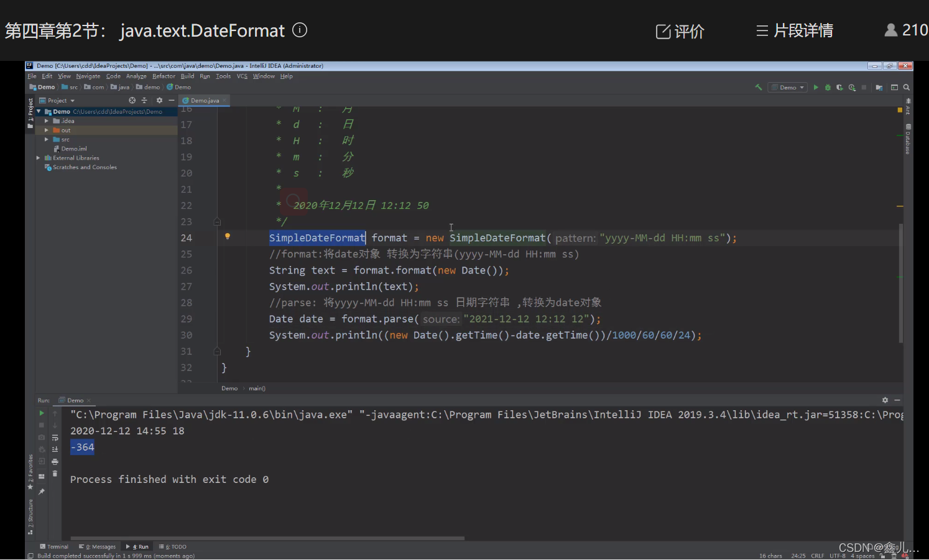Expand the .idea folder
The width and height of the screenshot is (929, 560).
click(47, 121)
